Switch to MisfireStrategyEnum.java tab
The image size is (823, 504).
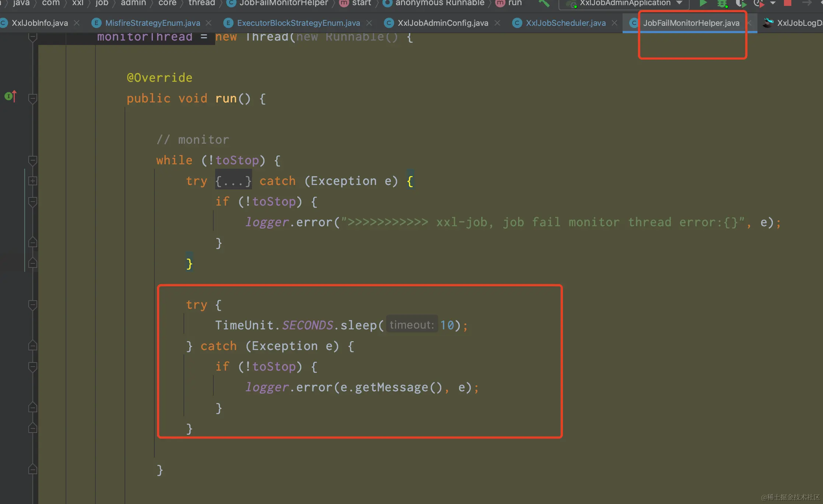coord(152,23)
